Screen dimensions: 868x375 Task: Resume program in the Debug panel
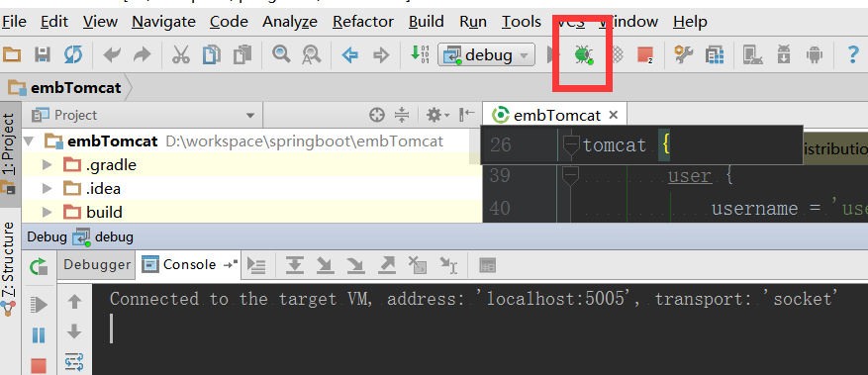[39, 304]
